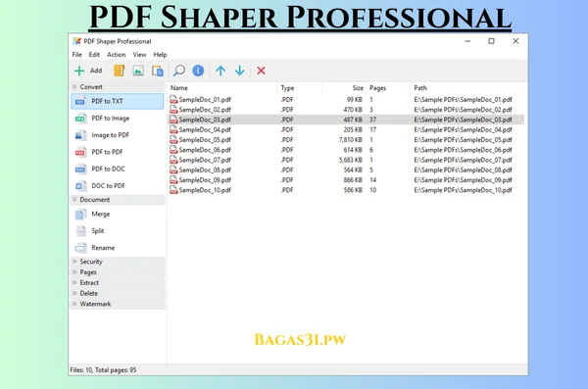Viewport: 588px width, 389px height.
Task: Expand the Pages section
Action: tap(74, 272)
